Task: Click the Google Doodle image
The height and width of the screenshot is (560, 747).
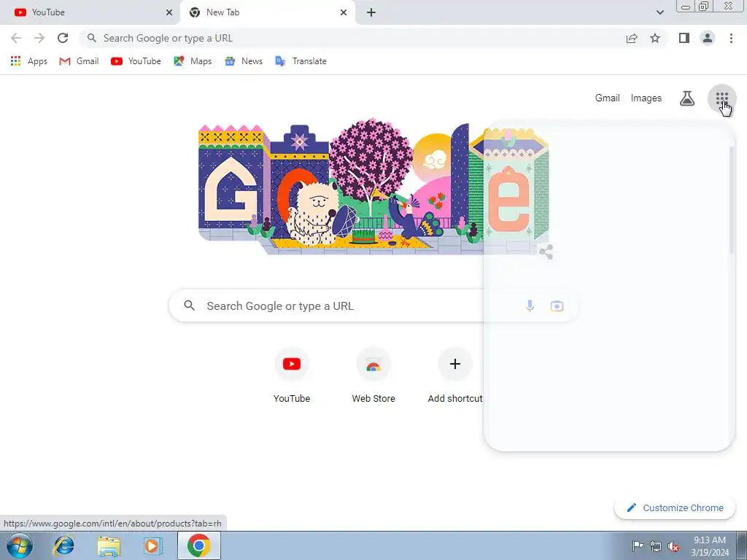Action: [373, 187]
